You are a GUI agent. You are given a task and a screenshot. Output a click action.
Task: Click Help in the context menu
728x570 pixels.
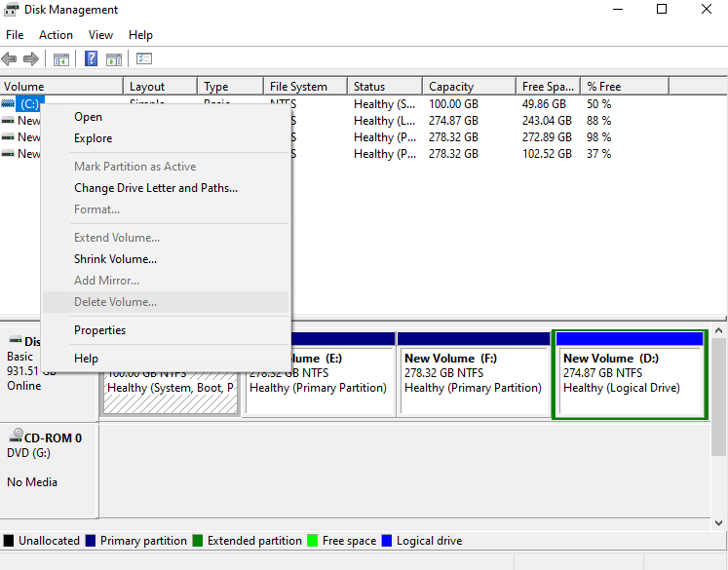pos(166,359)
